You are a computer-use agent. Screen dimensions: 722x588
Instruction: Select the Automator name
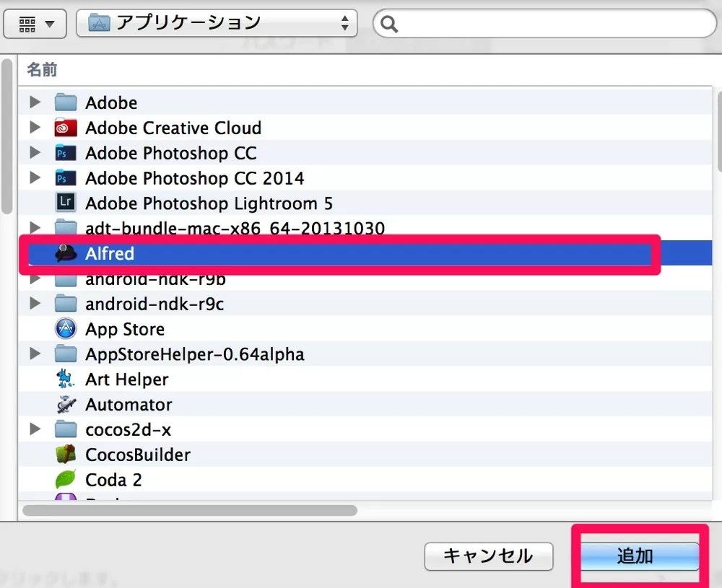pos(129,405)
